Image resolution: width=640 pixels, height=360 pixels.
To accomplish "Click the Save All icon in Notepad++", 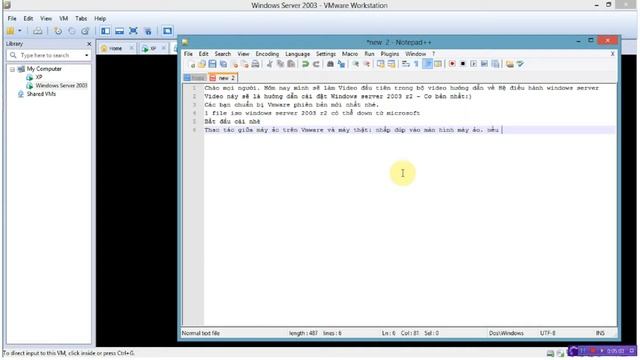I will pos(223,64).
